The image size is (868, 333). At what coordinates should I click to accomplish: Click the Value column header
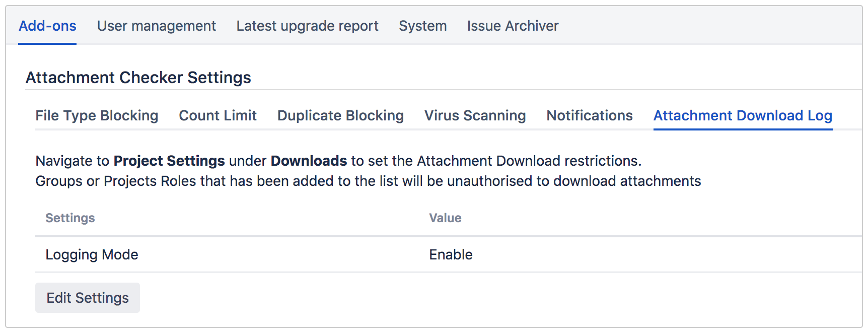point(445,218)
